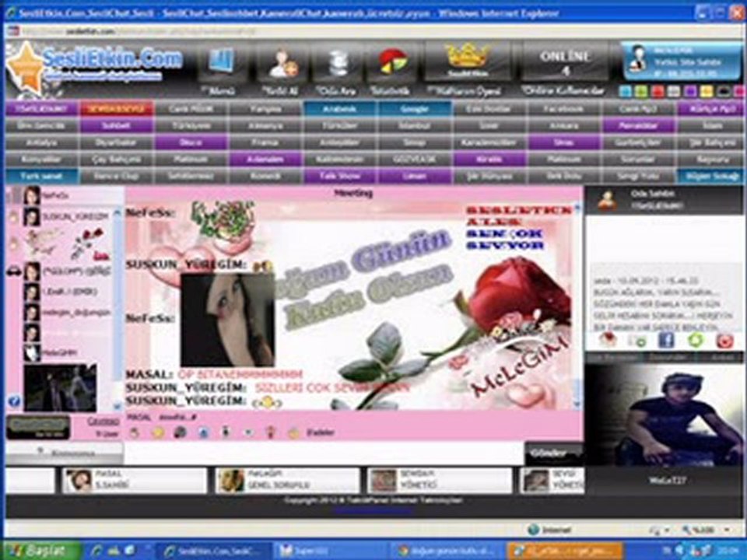Click the red heart icon in right panel
The width and height of the screenshot is (747, 560).
[725, 341]
